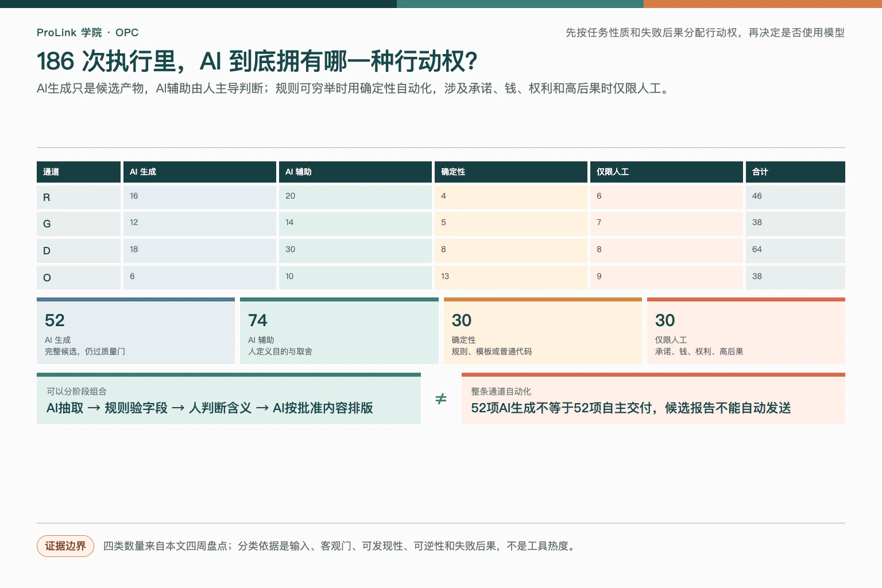Click the card caption "人定义目的与取舍"
Viewport: 882px width, 588px height.
pyautogui.click(x=280, y=351)
